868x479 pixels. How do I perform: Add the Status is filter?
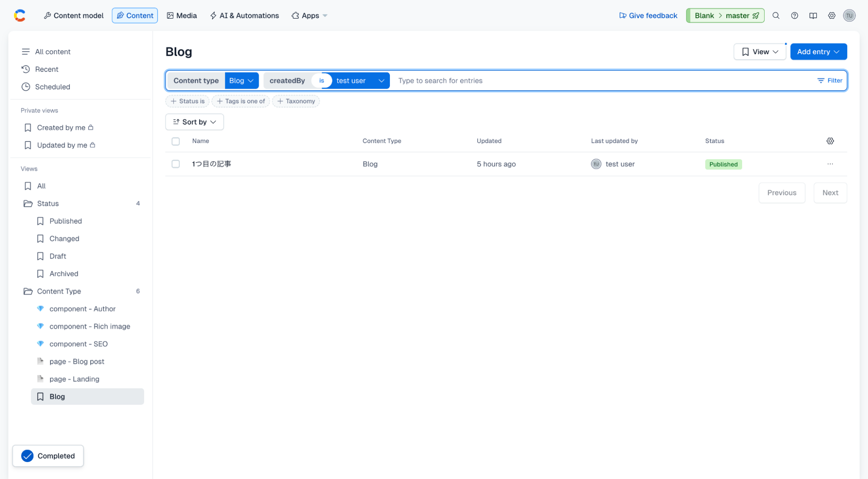[x=187, y=101]
